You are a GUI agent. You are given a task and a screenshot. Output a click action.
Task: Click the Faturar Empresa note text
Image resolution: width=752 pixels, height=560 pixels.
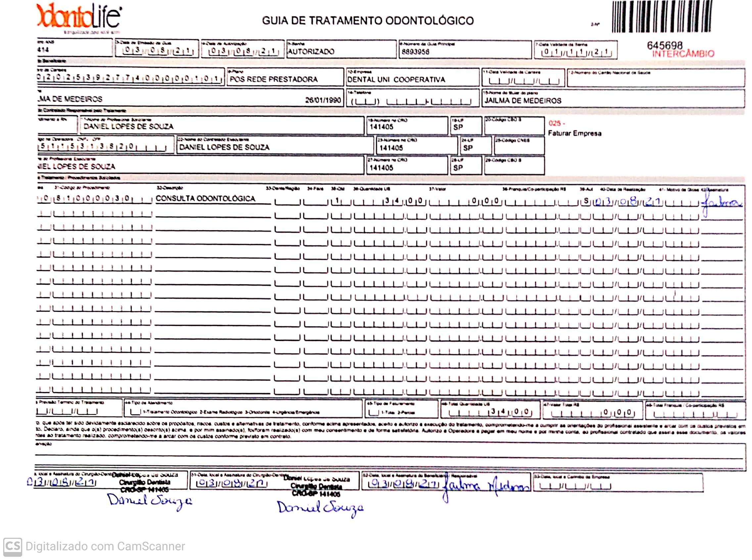[x=574, y=133]
